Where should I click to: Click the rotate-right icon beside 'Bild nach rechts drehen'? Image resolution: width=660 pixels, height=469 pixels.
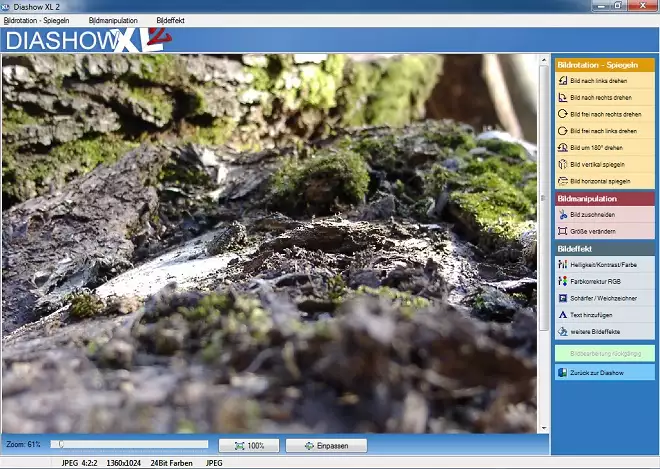click(x=563, y=97)
